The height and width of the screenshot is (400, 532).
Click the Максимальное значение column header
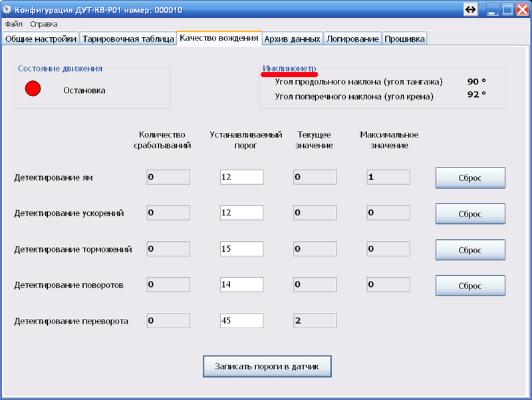click(389, 140)
